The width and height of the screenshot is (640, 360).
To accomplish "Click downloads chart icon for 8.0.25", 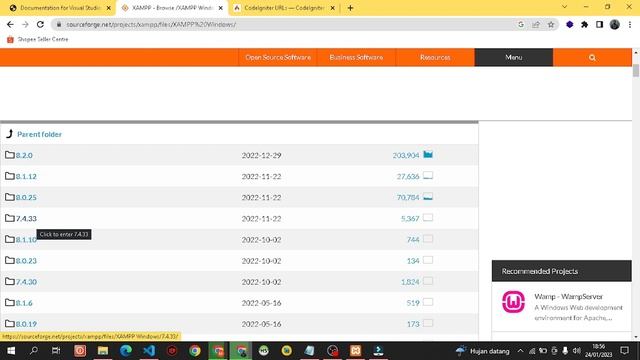I will 428,197.
